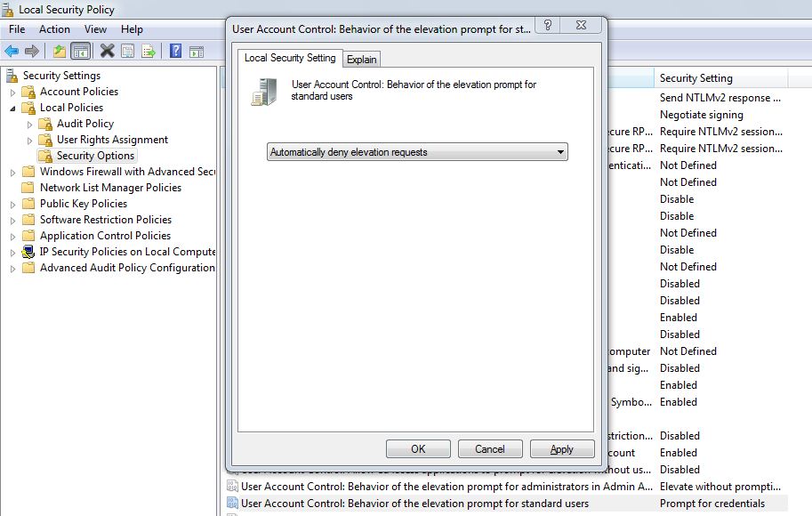Click the dialog's question mark help button

547,26
